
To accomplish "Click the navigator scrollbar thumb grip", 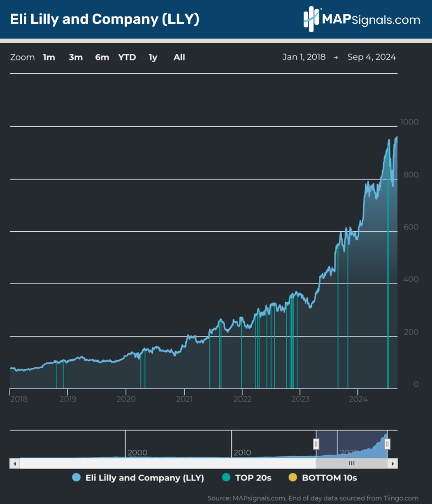I will point(352,463).
